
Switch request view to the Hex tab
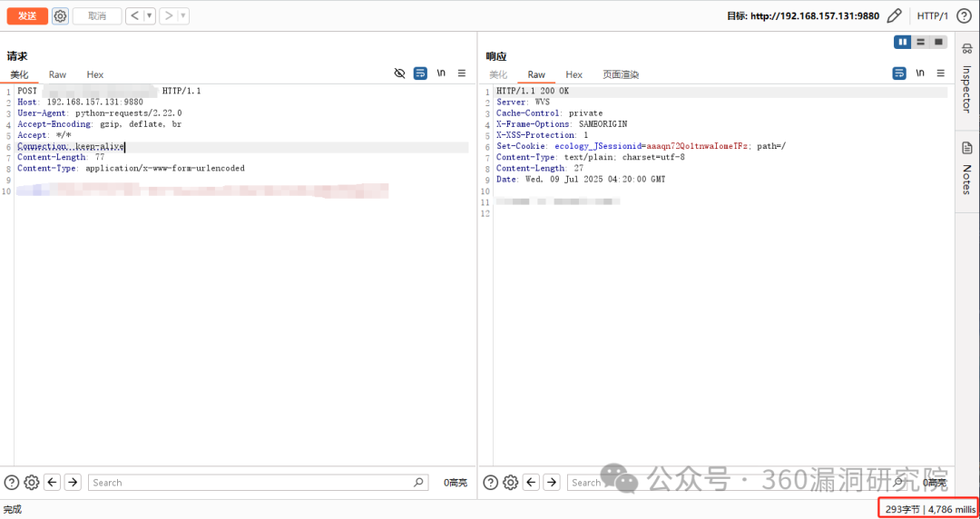[95, 74]
